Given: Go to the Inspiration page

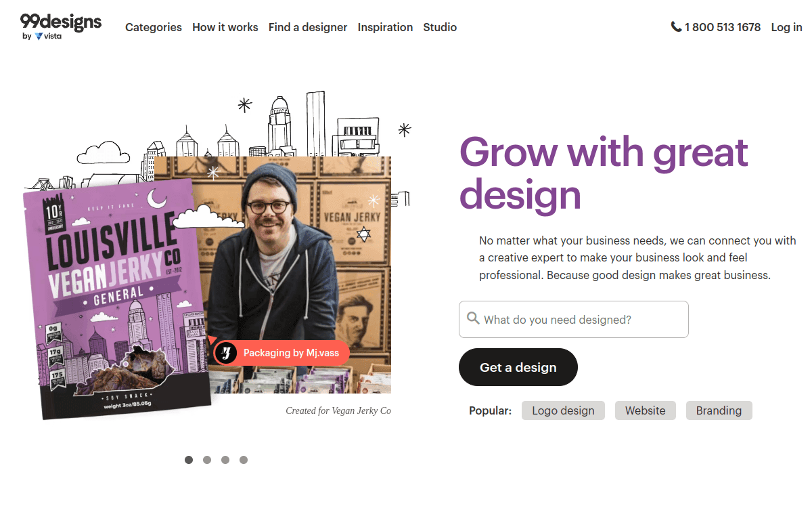Looking at the screenshot, I should point(385,27).
